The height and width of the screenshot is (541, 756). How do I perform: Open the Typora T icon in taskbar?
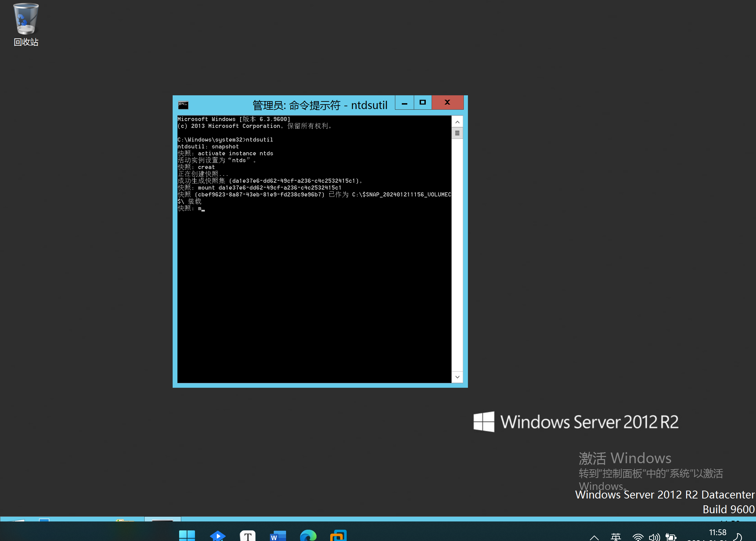click(x=248, y=536)
